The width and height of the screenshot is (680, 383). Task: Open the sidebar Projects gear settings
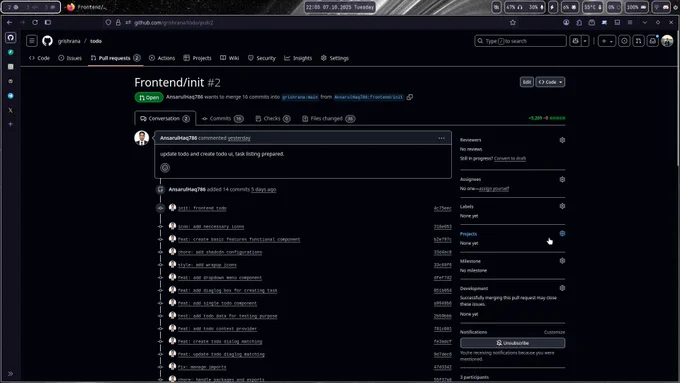(x=562, y=233)
